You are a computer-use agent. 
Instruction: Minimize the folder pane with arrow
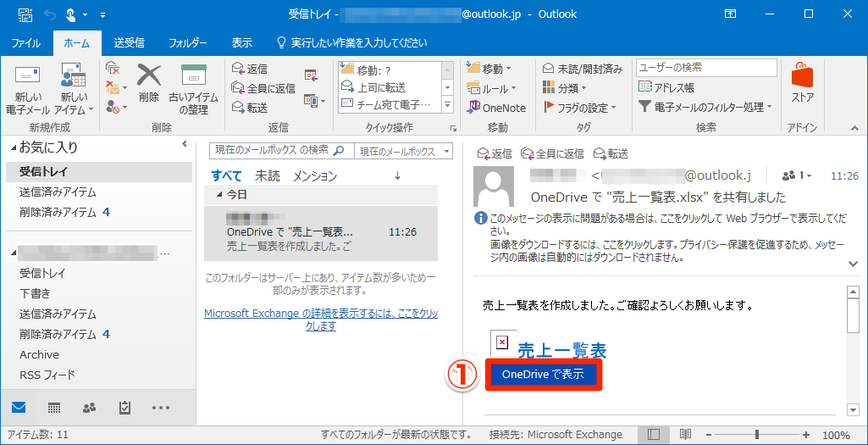coord(185,144)
